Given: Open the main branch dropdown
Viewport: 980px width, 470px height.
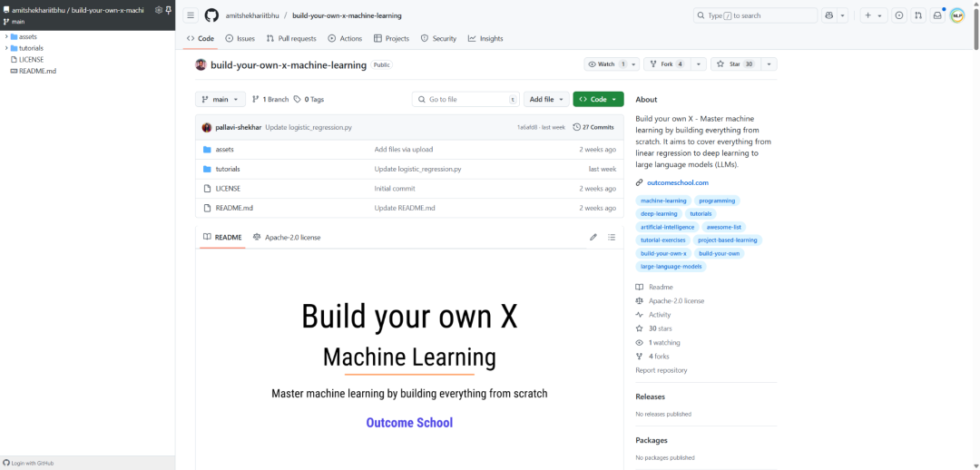Looking at the screenshot, I should pyautogui.click(x=220, y=100).
